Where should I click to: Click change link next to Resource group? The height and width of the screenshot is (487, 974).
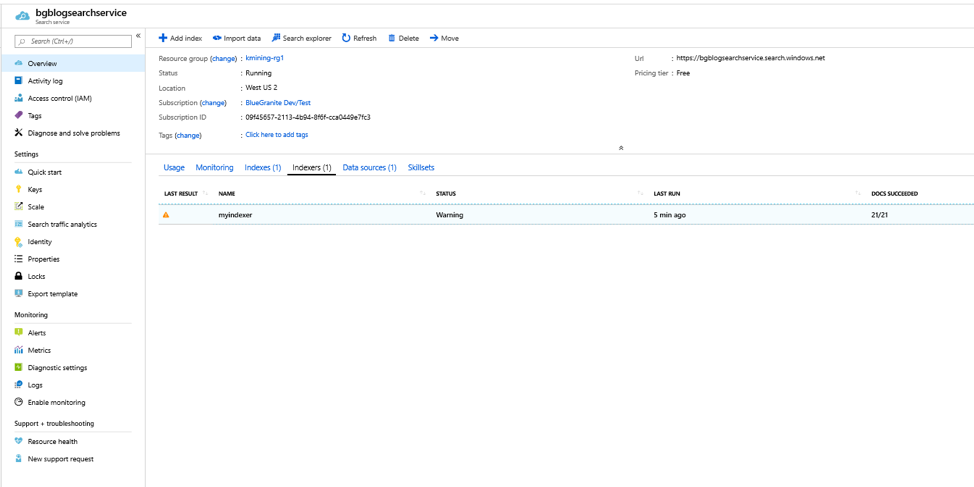(224, 58)
